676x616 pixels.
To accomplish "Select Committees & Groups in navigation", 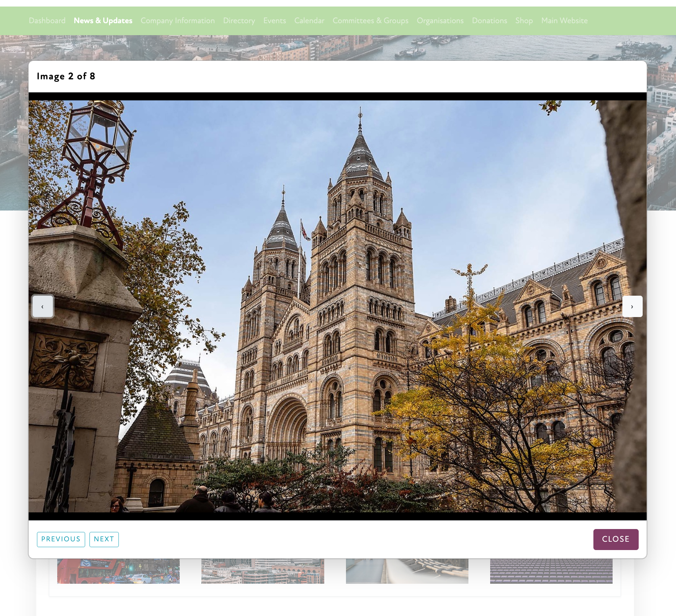I will pyautogui.click(x=370, y=21).
